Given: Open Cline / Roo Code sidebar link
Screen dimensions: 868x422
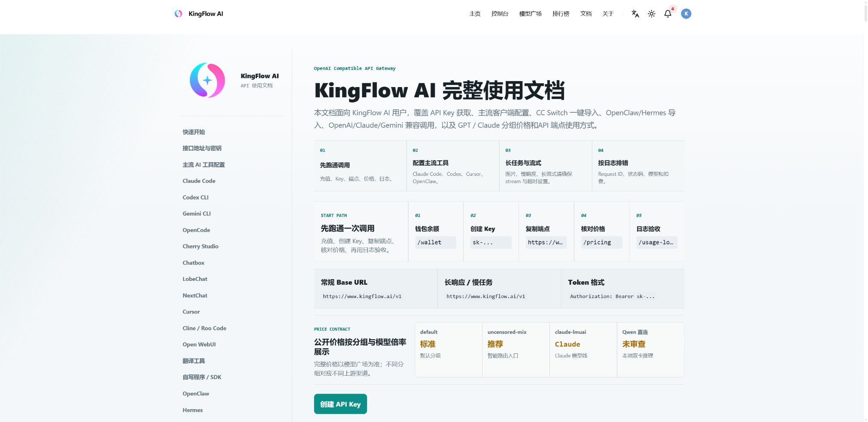Looking at the screenshot, I should [205, 329].
